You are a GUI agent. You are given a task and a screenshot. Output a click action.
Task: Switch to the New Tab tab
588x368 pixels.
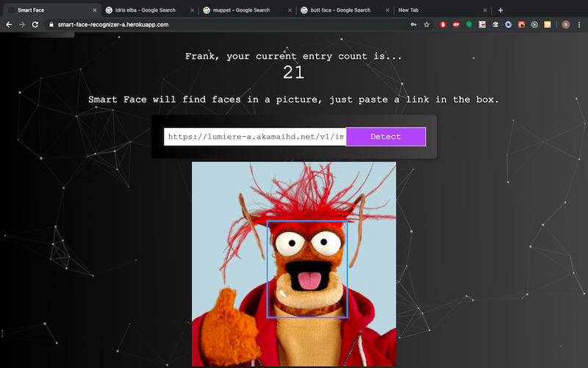(442, 10)
